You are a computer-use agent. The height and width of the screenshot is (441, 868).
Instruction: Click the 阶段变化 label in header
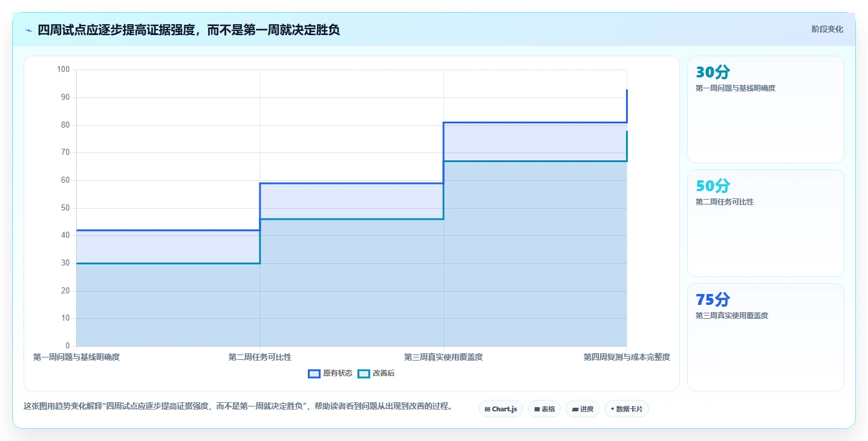827,29
